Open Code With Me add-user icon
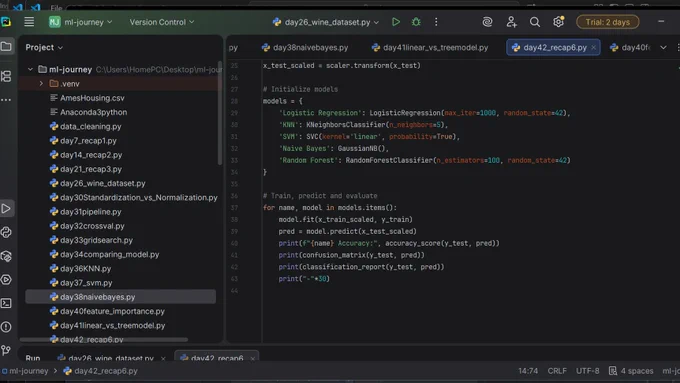Screen dimensions: 680x383 coord(511,22)
